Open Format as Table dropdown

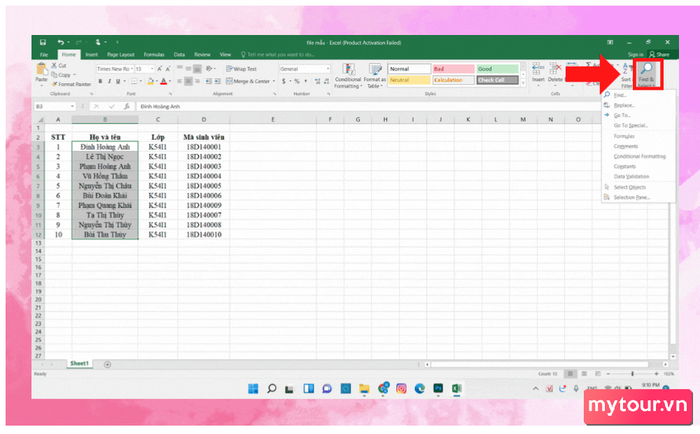[x=375, y=75]
